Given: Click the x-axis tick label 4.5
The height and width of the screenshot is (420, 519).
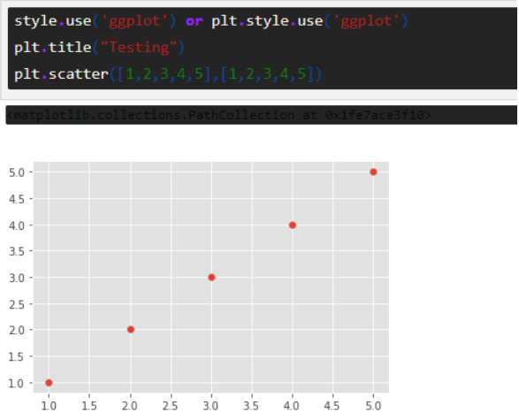Looking at the screenshot, I should [x=332, y=406].
